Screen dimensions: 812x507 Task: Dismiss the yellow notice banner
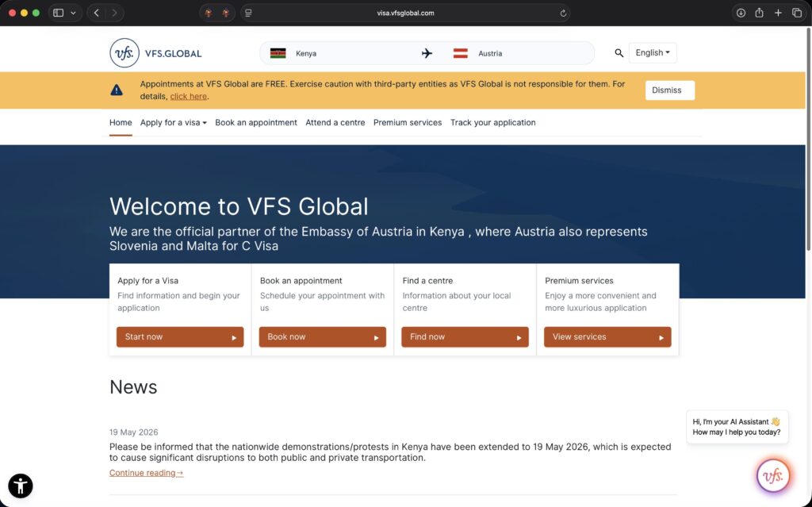pos(669,90)
